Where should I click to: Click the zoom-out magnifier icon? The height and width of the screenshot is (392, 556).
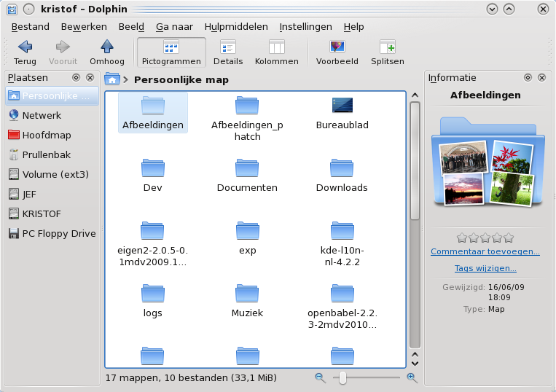coord(320,377)
